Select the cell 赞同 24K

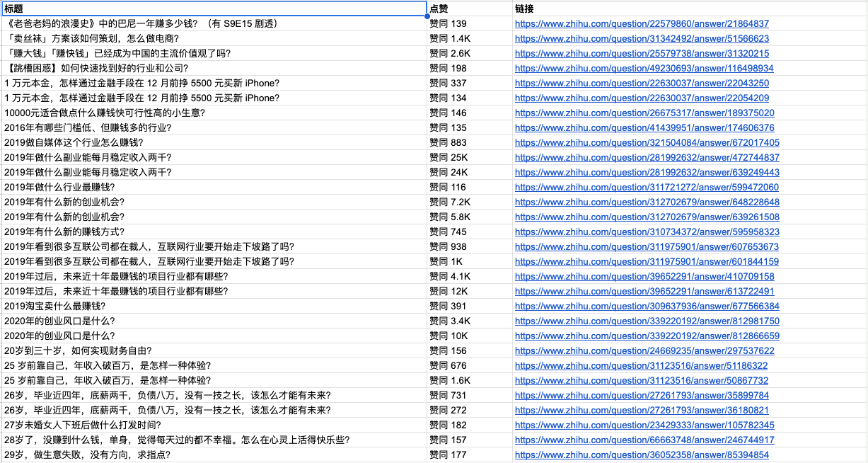coord(470,172)
